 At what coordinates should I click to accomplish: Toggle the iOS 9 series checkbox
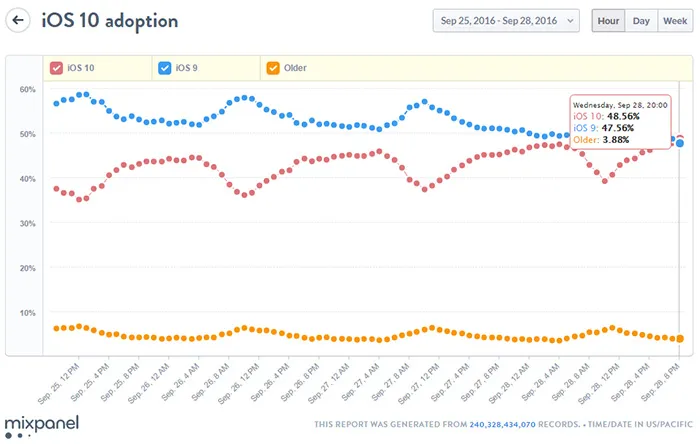(165, 68)
